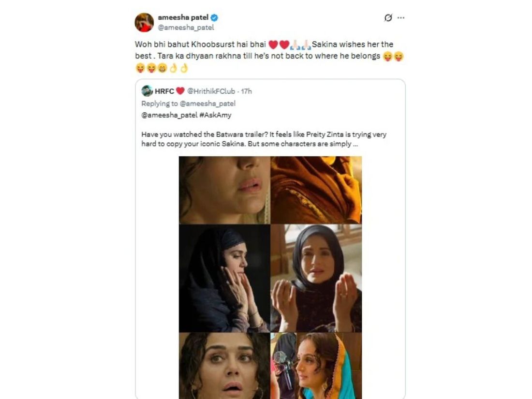Open the woman praying with raised hands image

coord(316,278)
